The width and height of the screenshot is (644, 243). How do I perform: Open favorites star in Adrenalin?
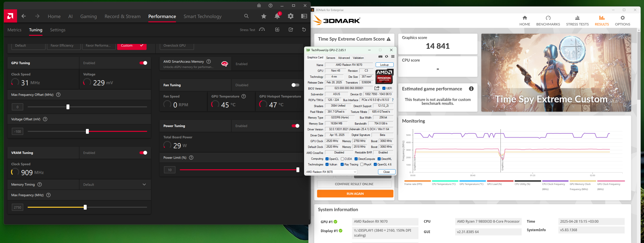pyautogui.click(x=264, y=16)
